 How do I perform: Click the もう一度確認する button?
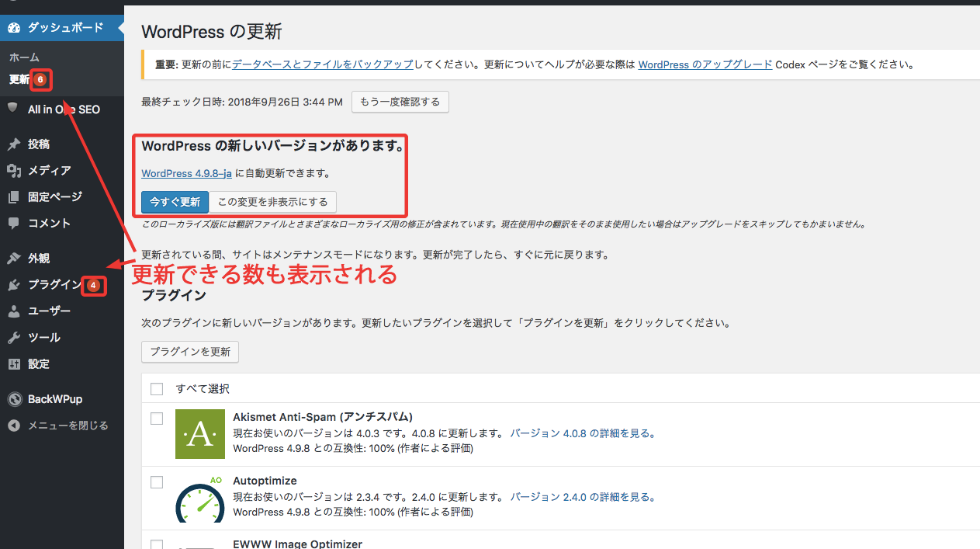pos(400,102)
